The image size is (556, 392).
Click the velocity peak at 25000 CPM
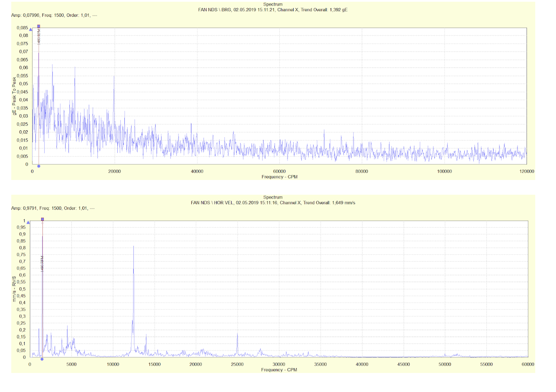pos(237,334)
